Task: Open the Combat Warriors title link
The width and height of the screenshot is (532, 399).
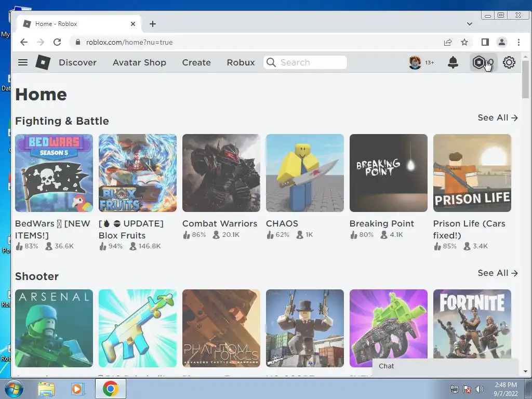Action: [220, 223]
